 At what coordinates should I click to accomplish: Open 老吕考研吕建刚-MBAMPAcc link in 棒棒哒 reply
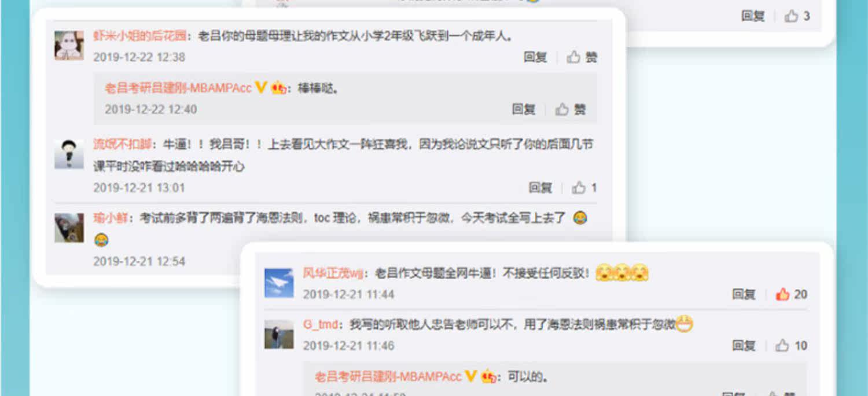click(178, 88)
